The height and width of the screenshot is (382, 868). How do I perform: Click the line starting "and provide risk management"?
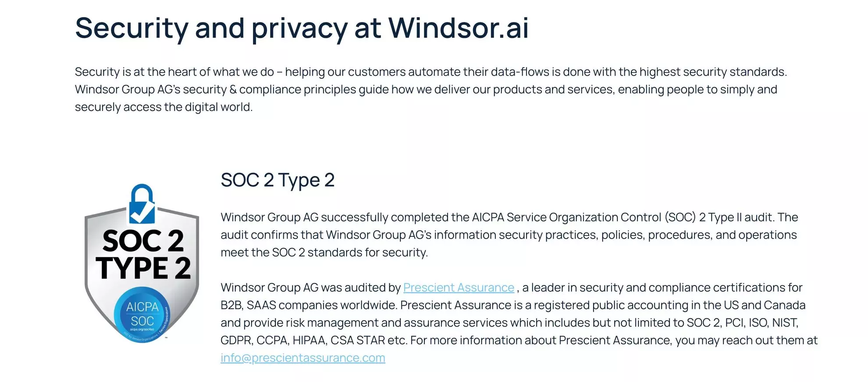point(509,323)
